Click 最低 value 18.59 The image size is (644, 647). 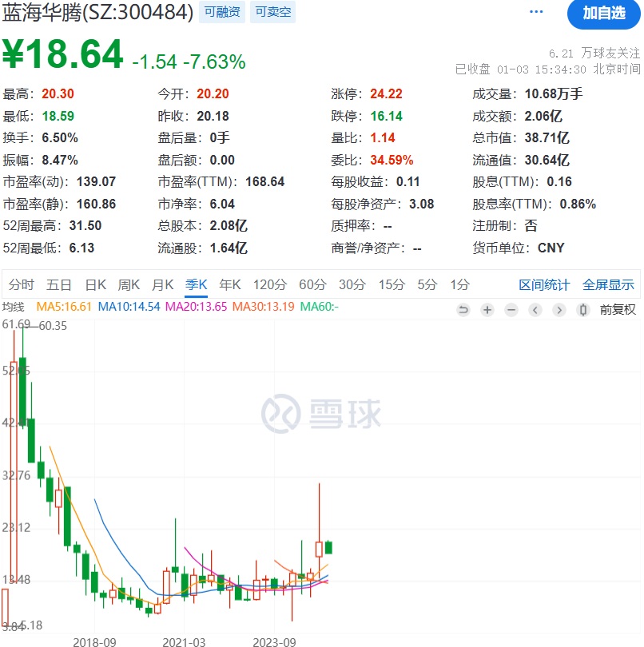point(58,117)
